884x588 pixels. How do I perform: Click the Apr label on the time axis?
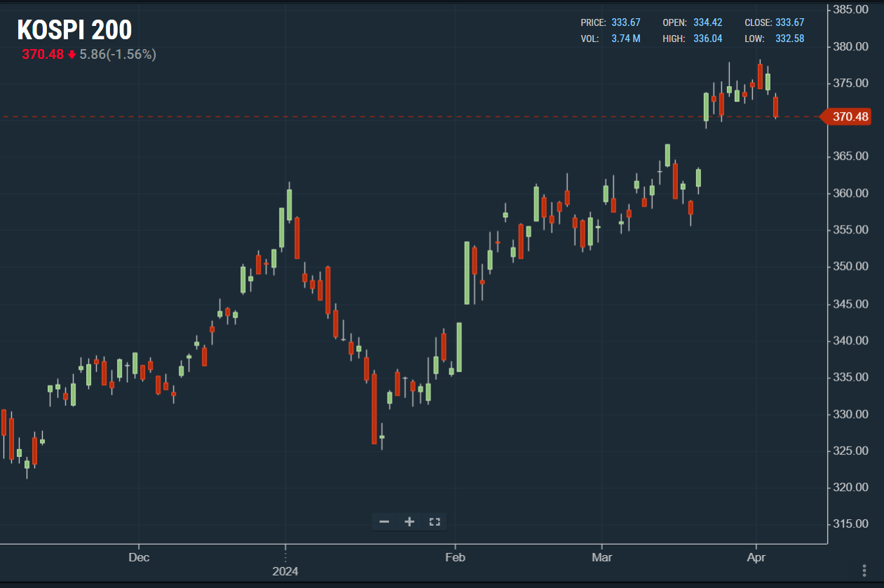tap(756, 557)
